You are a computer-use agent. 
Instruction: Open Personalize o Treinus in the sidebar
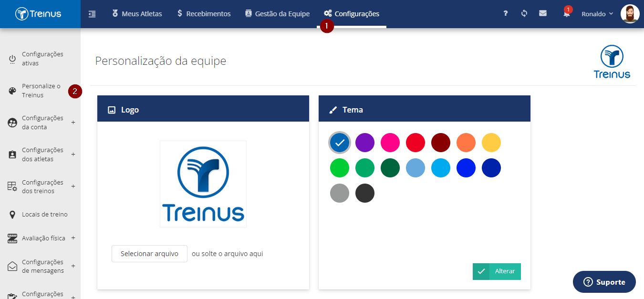pos(41,91)
